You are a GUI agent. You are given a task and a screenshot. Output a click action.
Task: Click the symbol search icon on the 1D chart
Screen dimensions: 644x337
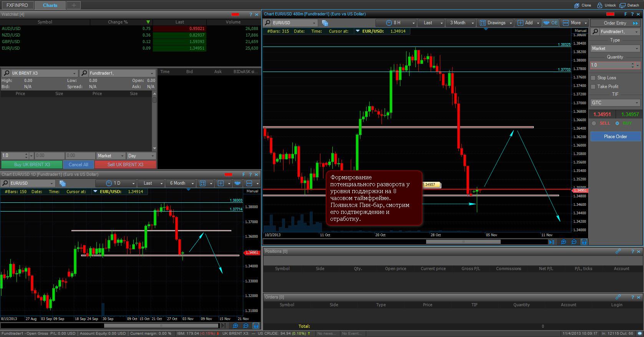point(5,183)
